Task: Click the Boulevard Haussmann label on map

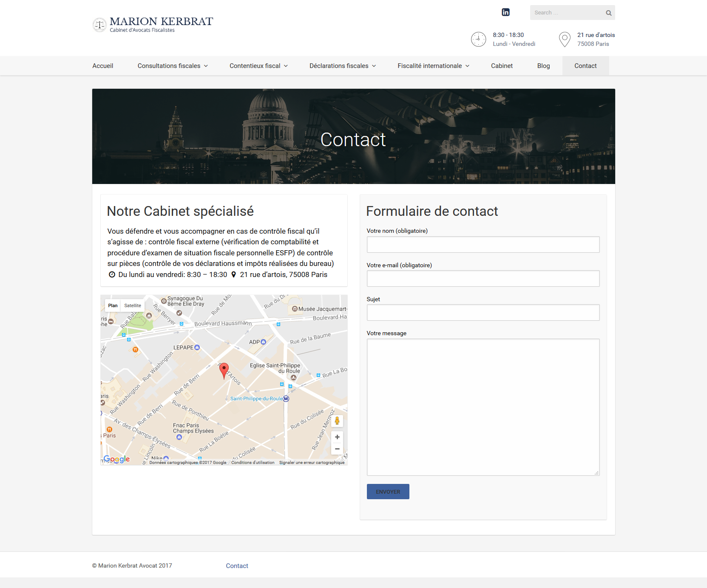Action: [223, 323]
